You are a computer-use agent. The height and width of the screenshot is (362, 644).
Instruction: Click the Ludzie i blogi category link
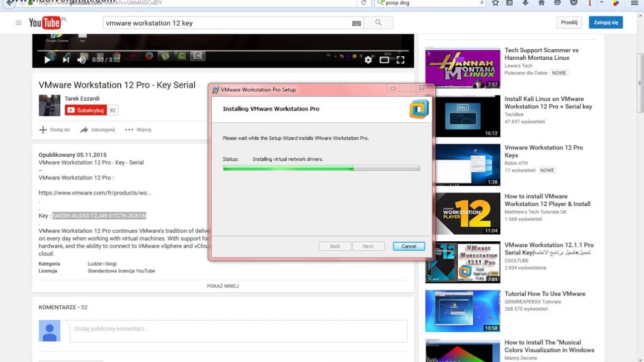pyautogui.click(x=102, y=263)
